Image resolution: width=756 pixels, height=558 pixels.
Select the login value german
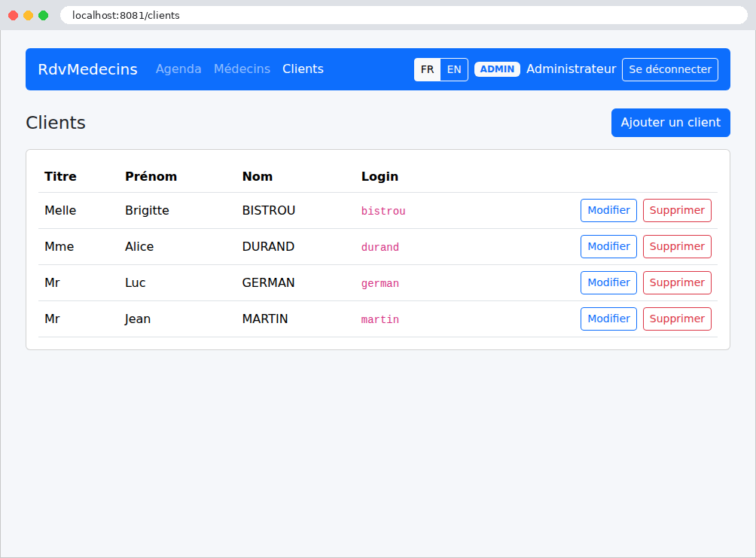(380, 283)
